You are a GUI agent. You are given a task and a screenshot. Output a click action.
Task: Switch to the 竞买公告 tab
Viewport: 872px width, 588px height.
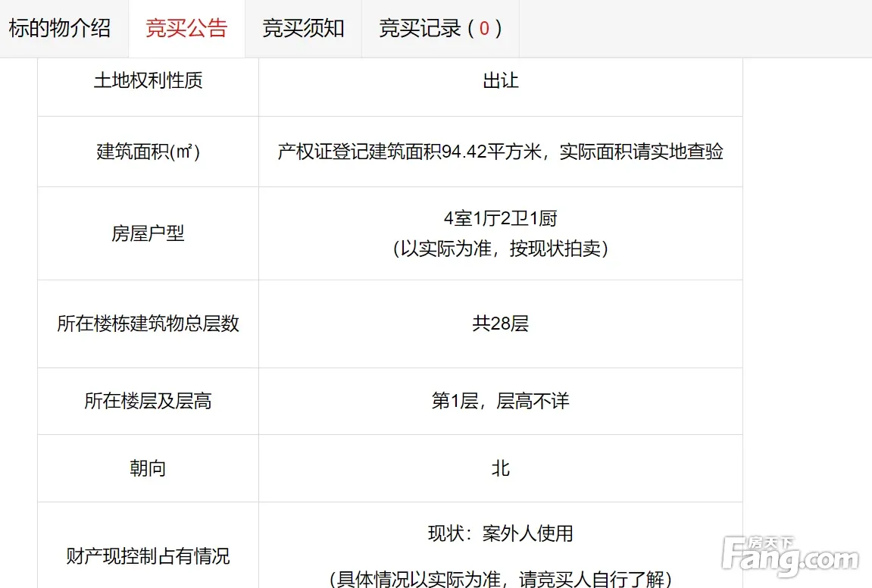(x=186, y=29)
